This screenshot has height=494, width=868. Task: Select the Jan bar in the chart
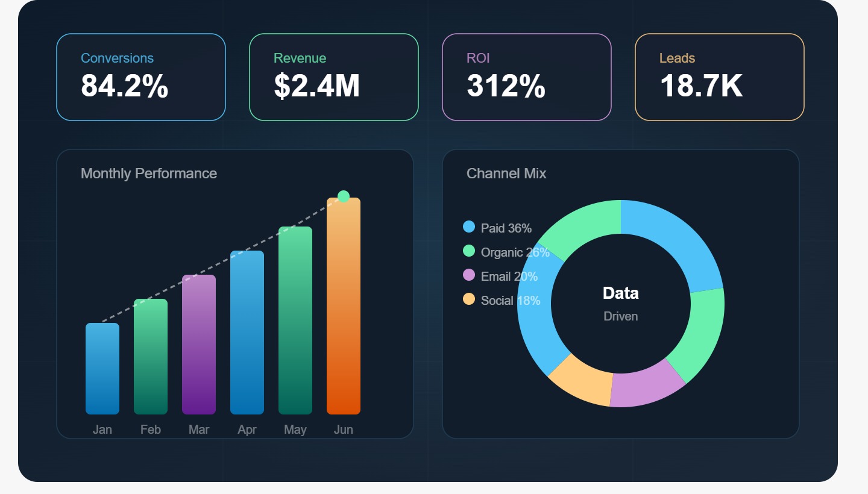[x=102, y=369]
